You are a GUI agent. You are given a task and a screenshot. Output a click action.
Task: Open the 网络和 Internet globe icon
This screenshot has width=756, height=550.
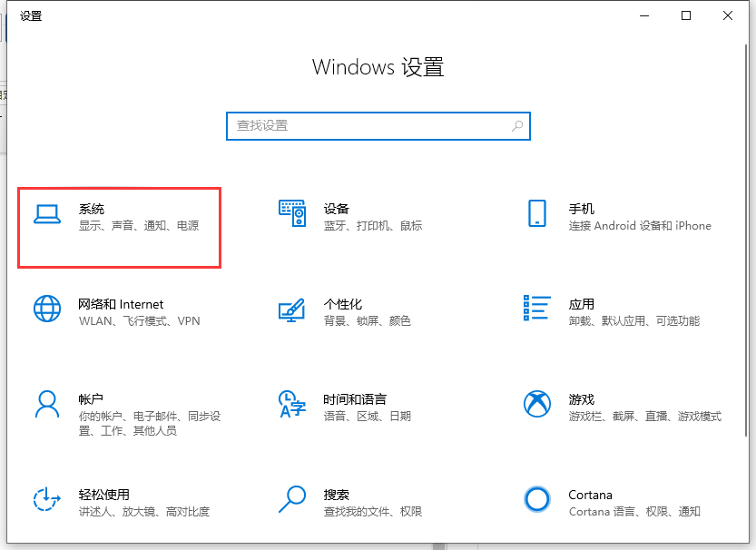pyautogui.click(x=47, y=309)
